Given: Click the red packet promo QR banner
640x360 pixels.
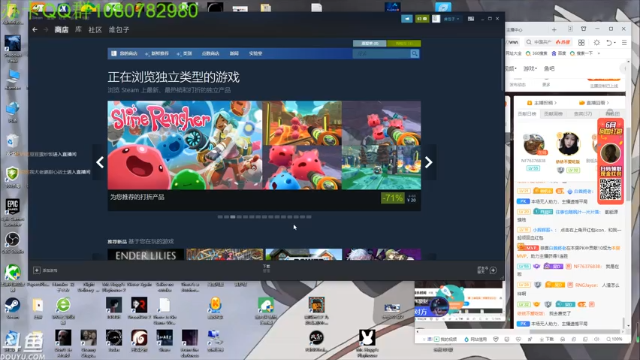Looking at the screenshot, I should click(611, 161).
